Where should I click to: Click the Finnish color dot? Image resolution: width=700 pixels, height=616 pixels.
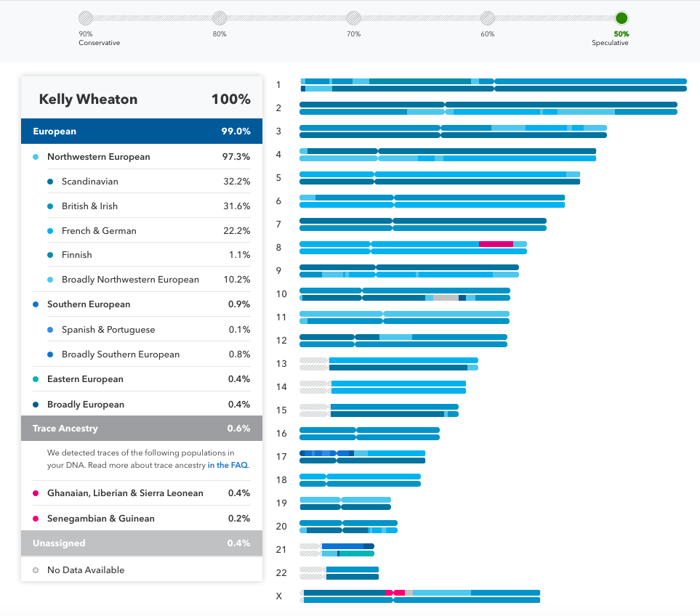49,255
